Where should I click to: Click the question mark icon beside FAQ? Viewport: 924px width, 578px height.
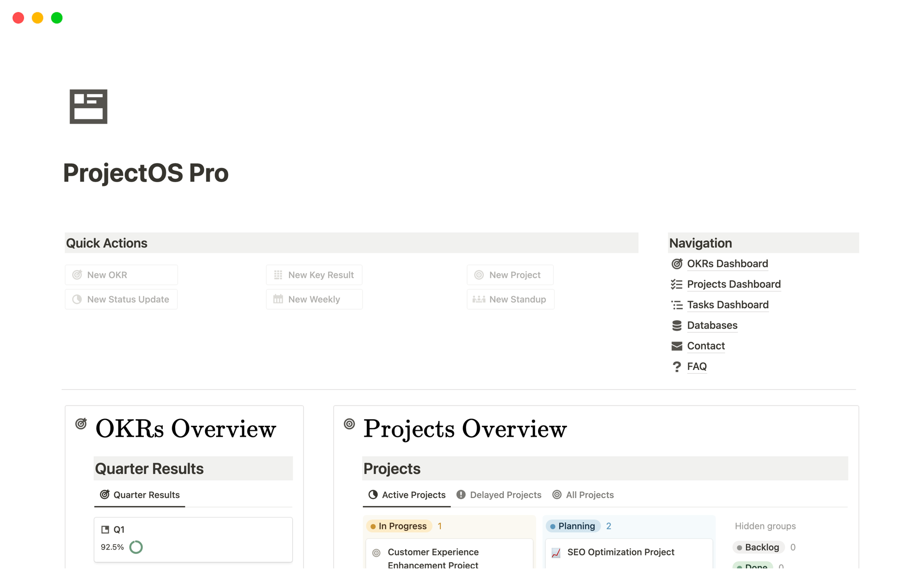677,367
